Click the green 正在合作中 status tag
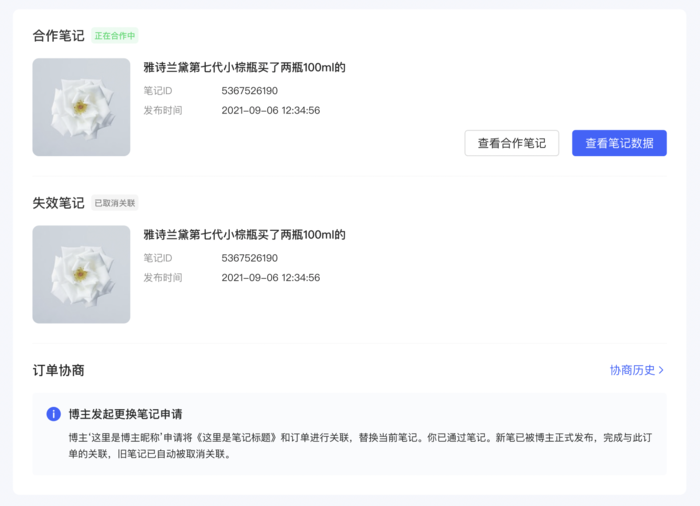This screenshot has height=506, width=700. click(114, 36)
